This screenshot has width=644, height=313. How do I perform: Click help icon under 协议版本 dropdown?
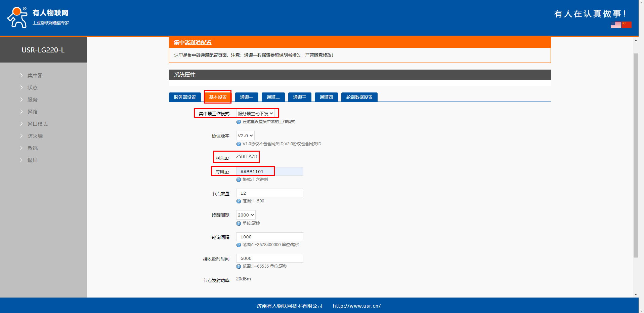coord(239,144)
